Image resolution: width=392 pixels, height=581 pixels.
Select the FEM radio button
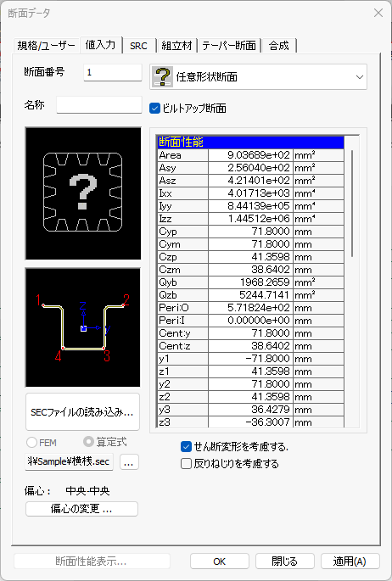point(32,443)
